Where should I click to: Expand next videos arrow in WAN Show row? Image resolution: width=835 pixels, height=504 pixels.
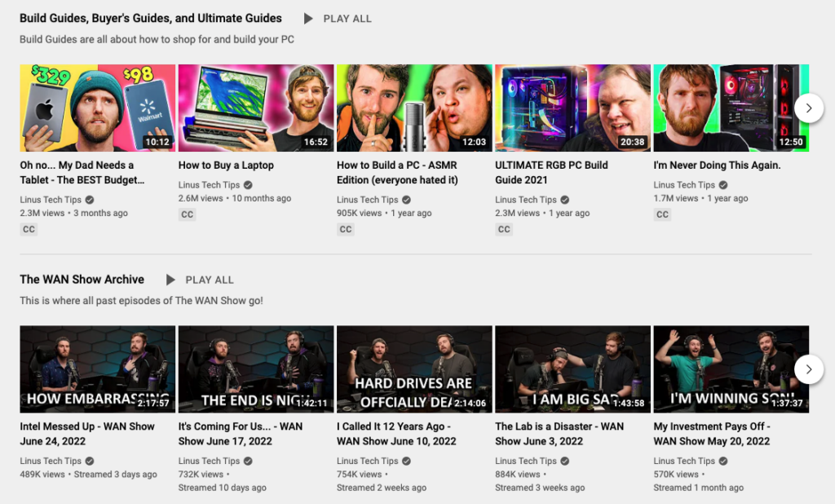(x=808, y=369)
